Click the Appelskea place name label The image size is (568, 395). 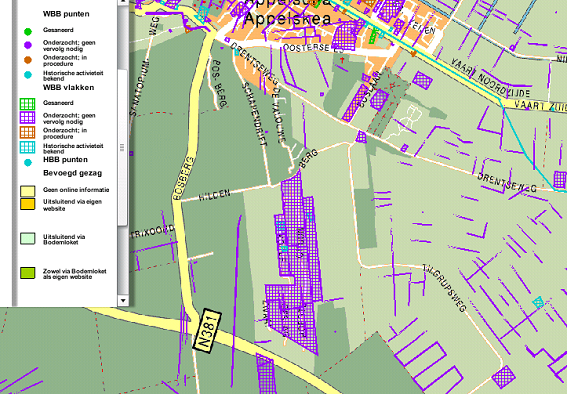288,18
